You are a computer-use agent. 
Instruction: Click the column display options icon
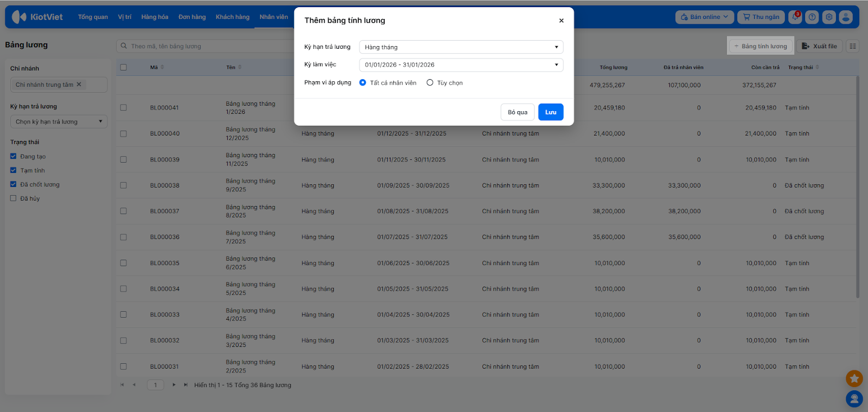(853, 46)
